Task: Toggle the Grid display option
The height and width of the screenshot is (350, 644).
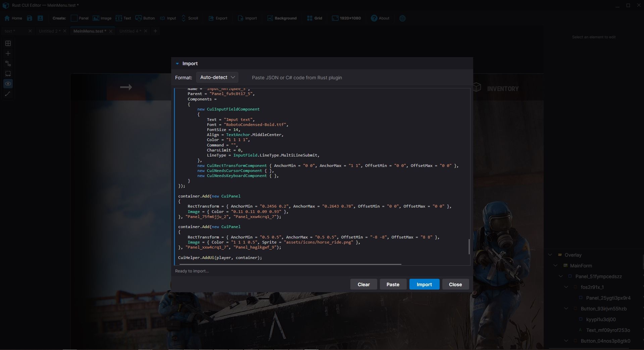Action: [x=314, y=18]
